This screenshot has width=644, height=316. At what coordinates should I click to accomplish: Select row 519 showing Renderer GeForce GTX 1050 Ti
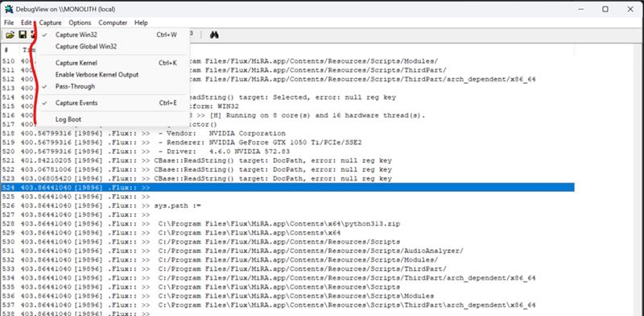pos(287,143)
